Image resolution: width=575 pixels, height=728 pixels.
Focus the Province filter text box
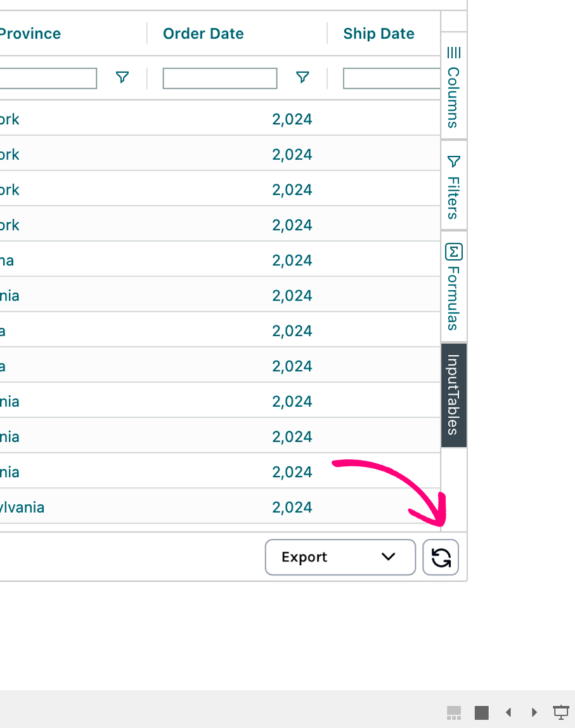[x=48, y=78]
